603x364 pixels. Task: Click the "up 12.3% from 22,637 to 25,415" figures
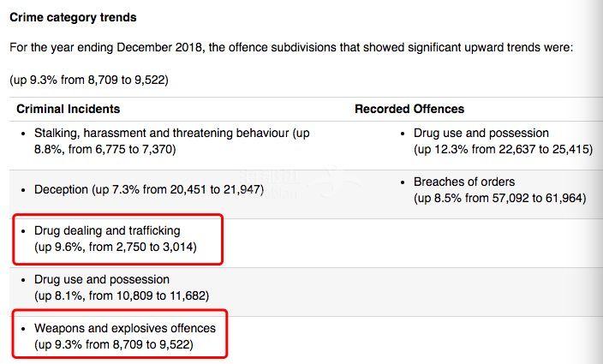tap(503, 149)
